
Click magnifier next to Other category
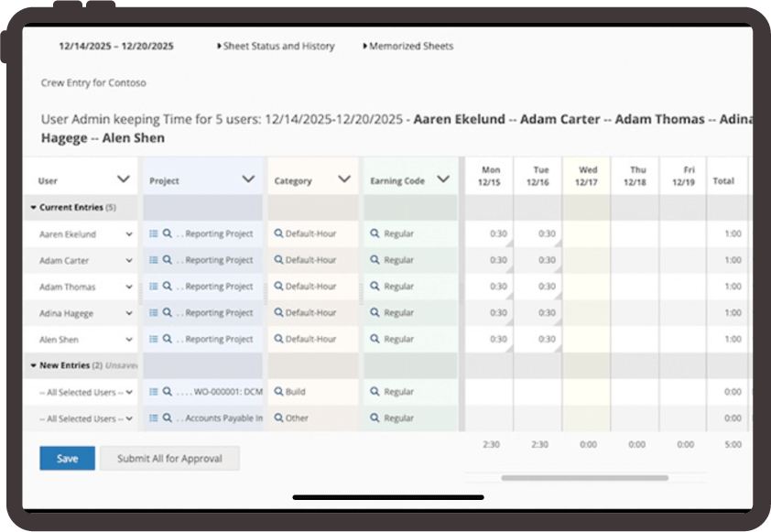pos(278,418)
